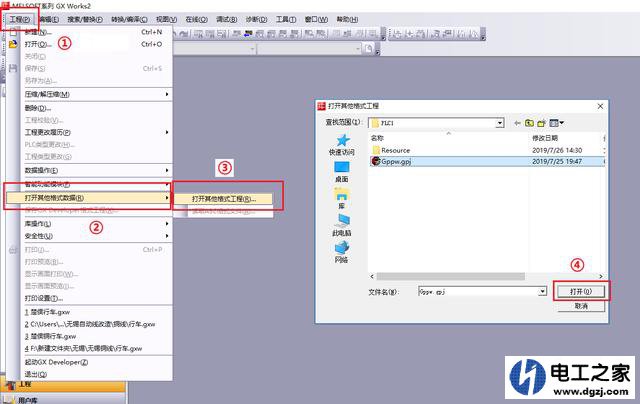Open the 搜索/替换(F) menu

[x=85, y=19]
